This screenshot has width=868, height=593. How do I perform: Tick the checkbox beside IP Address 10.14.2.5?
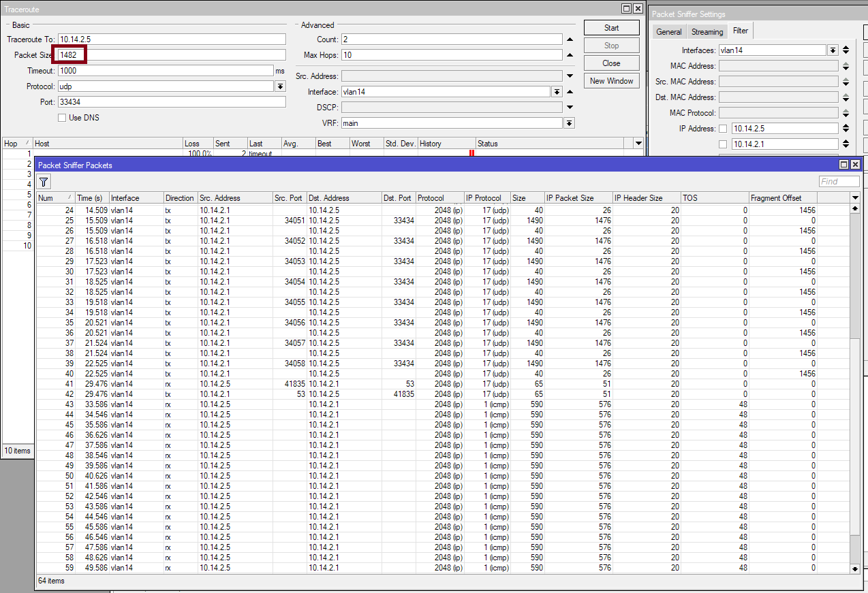pyautogui.click(x=723, y=129)
